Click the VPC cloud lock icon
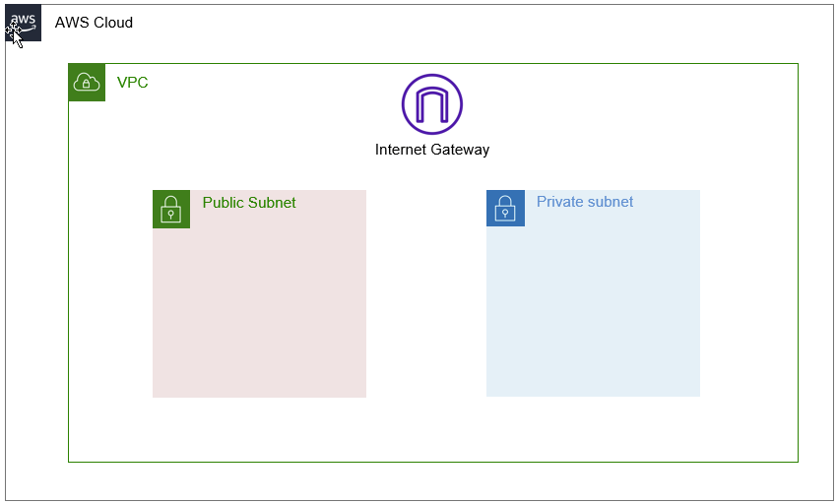Viewport: 837px width, 504px height. click(x=87, y=83)
